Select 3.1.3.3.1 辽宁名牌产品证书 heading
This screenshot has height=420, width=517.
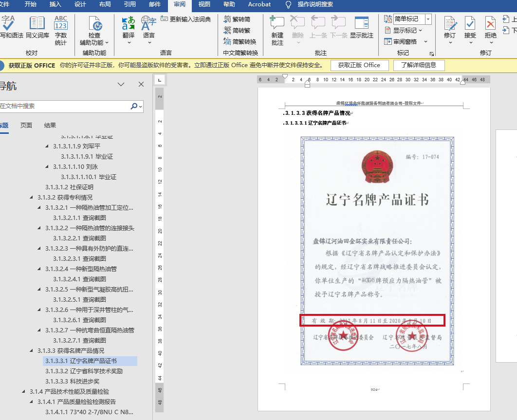(90, 361)
